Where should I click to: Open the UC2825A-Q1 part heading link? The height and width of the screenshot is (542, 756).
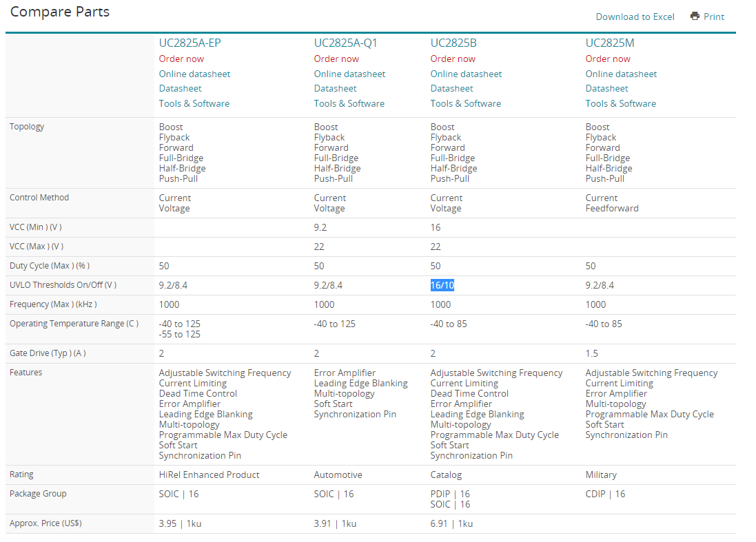(x=345, y=43)
